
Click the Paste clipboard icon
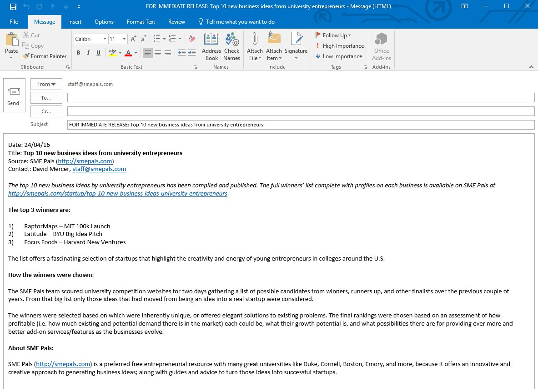tap(12, 40)
